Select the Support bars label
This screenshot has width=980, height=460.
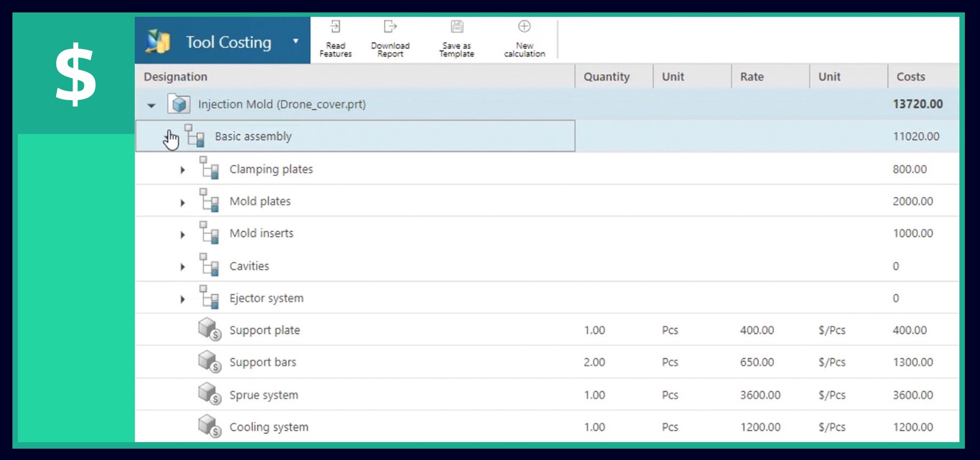pyautogui.click(x=262, y=362)
